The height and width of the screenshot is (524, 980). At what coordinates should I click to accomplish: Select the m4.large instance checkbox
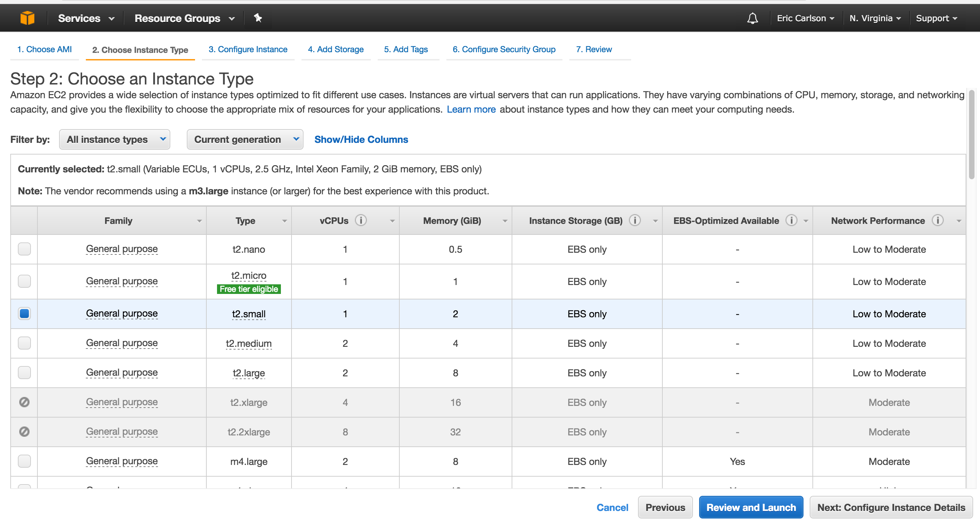click(x=25, y=461)
